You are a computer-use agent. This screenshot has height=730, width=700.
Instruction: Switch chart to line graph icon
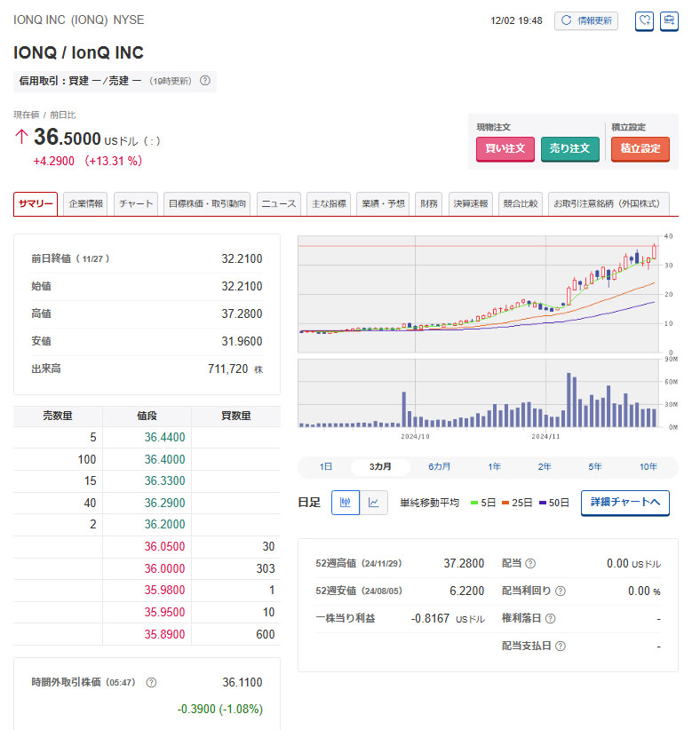(373, 503)
